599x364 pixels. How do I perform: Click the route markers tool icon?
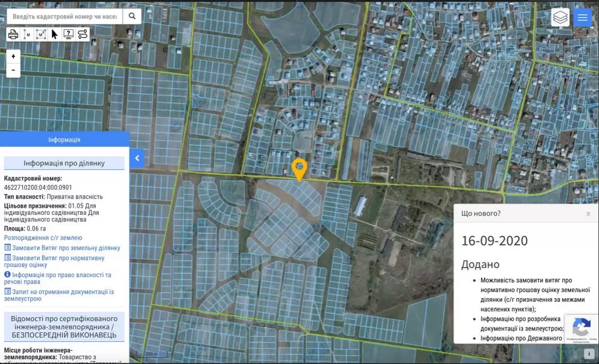coord(83,34)
